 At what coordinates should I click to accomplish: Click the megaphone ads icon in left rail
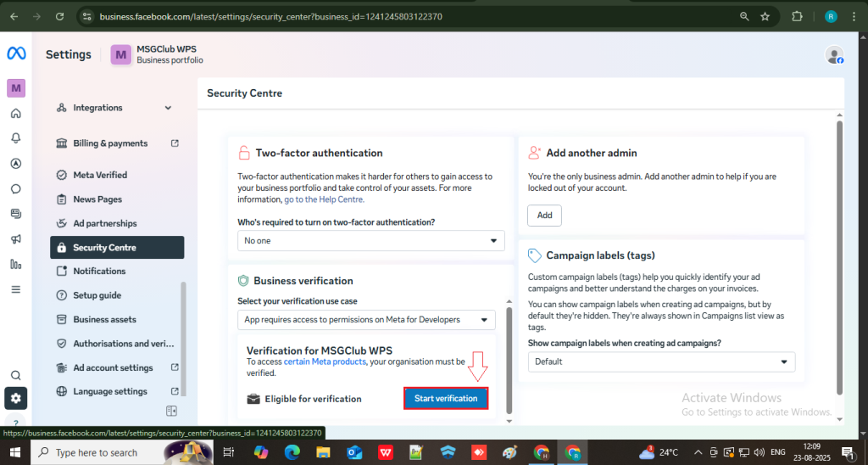(15, 239)
